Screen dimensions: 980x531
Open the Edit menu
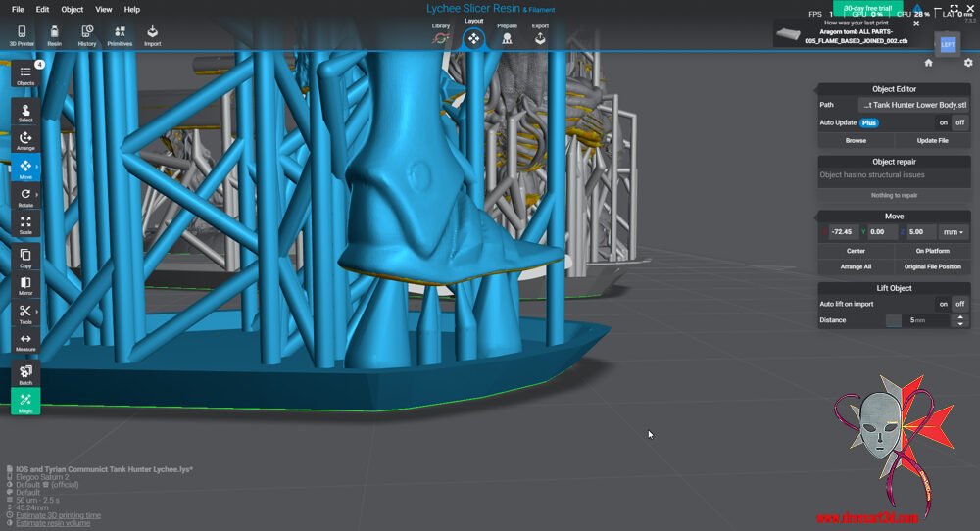click(x=42, y=10)
